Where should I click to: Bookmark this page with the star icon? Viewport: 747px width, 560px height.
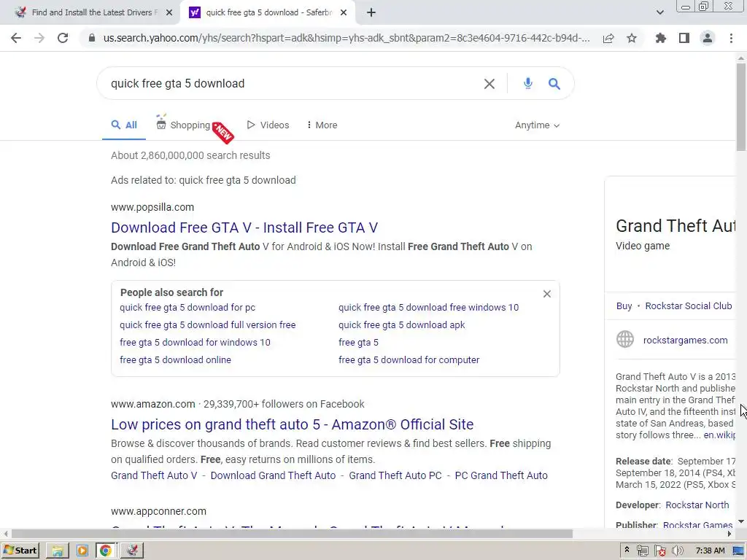[632, 38]
